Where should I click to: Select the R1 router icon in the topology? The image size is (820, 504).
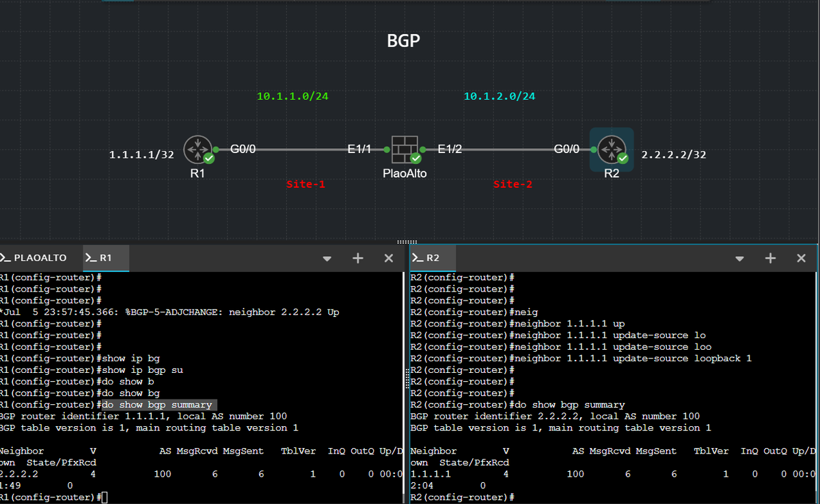click(198, 148)
